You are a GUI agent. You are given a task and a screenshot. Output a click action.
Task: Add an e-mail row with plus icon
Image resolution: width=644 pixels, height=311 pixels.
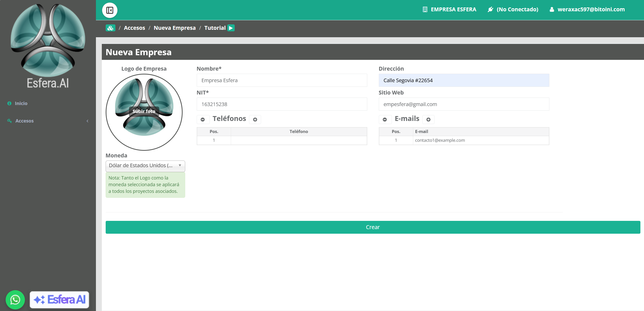pyautogui.click(x=428, y=119)
